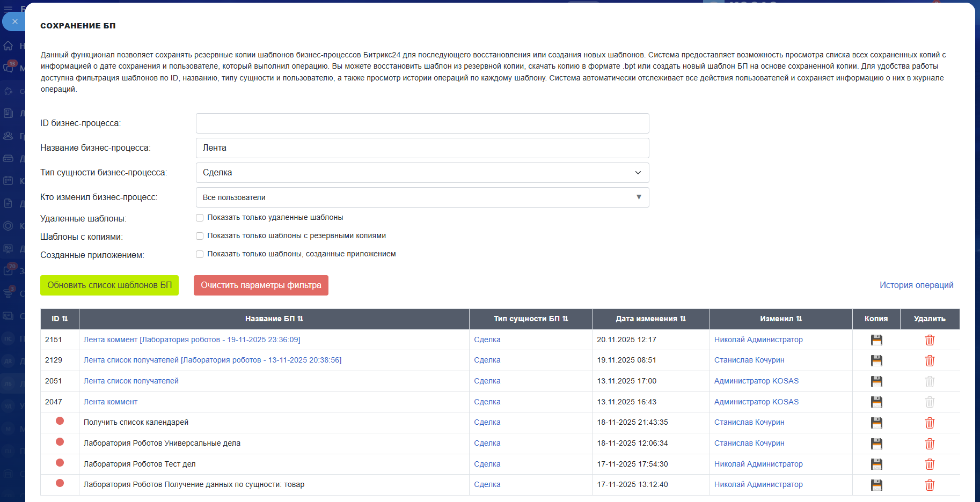The width and height of the screenshot is (980, 502).
Task: Close the Сохранение БП panel
Action: [x=14, y=21]
